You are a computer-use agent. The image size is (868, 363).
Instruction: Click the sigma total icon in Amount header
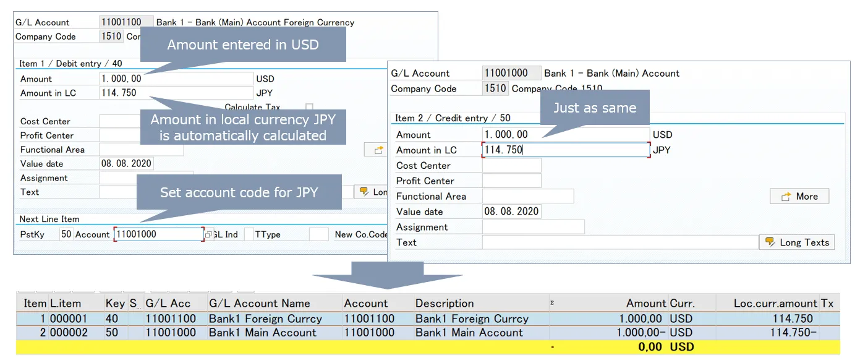tap(551, 303)
